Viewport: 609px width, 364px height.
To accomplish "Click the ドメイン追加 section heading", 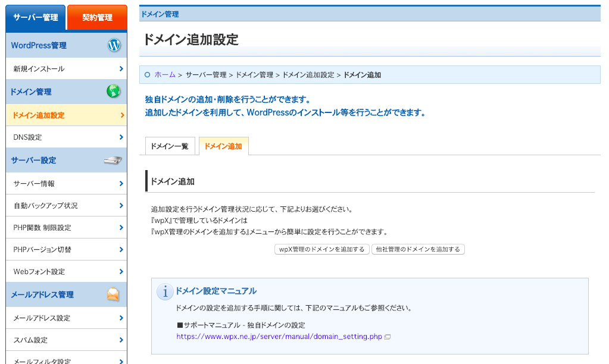I will click(x=173, y=181).
